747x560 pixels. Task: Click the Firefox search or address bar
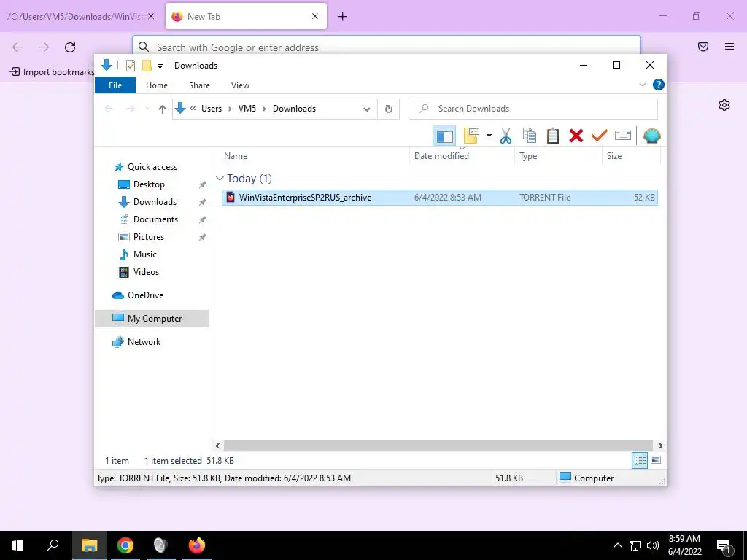[387, 47]
